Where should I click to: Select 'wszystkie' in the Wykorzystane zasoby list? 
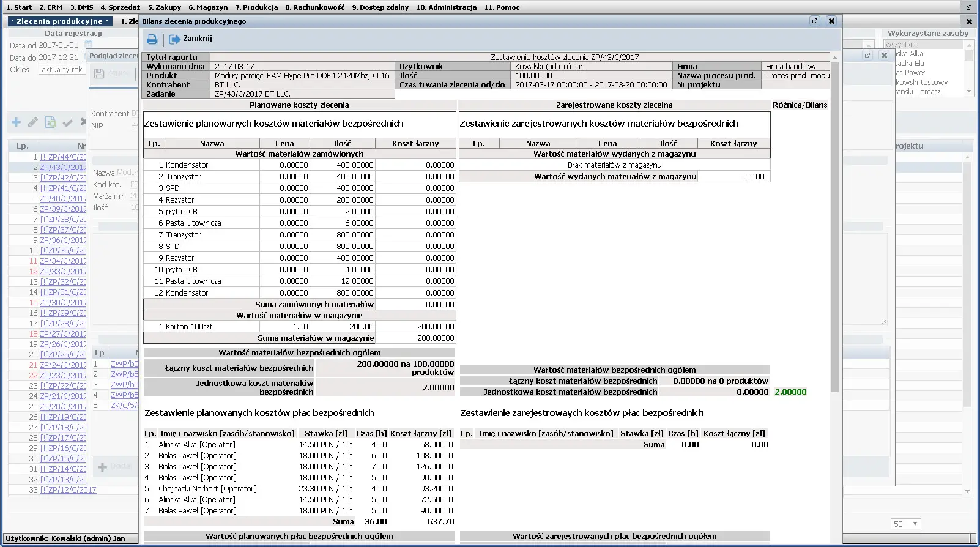coord(900,45)
